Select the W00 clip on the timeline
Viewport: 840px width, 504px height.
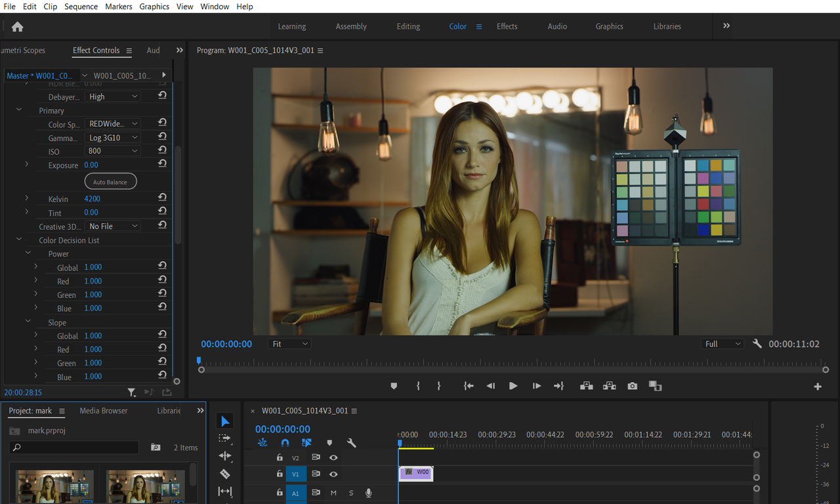(416, 472)
